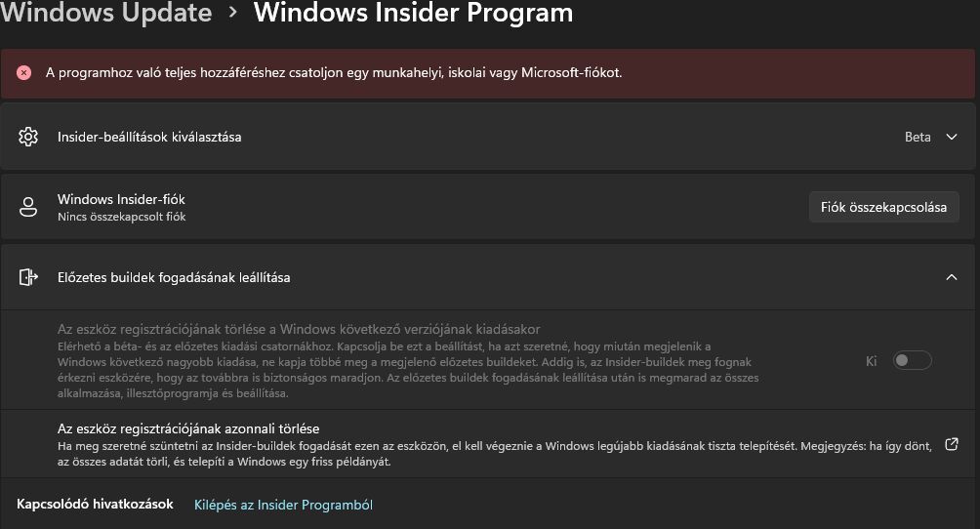This screenshot has height=529, width=980.
Task: Toggle the device unenrollment switch
Action: click(x=913, y=361)
